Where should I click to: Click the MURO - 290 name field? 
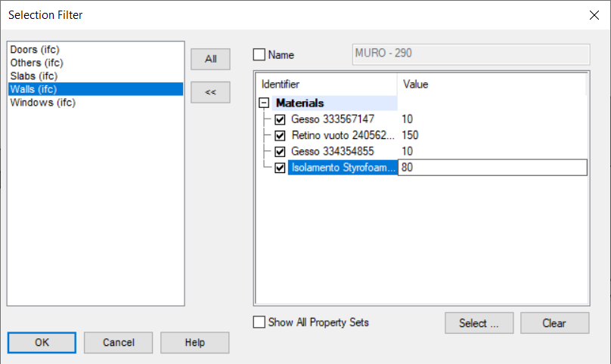[470, 54]
